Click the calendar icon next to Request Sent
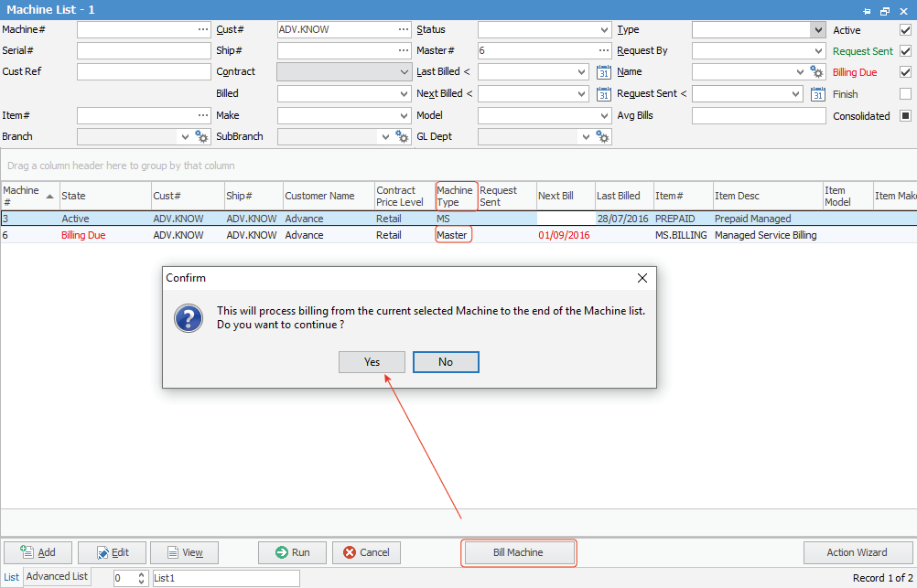 (818, 93)
